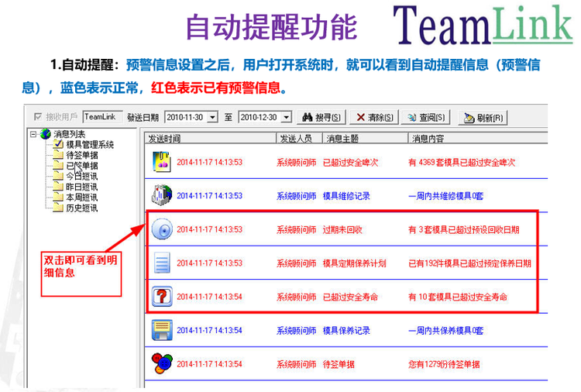
Task: Click message text 已有192件模具已超过预定保养日期
Action: pyautogui.click(x=469, y=263)
